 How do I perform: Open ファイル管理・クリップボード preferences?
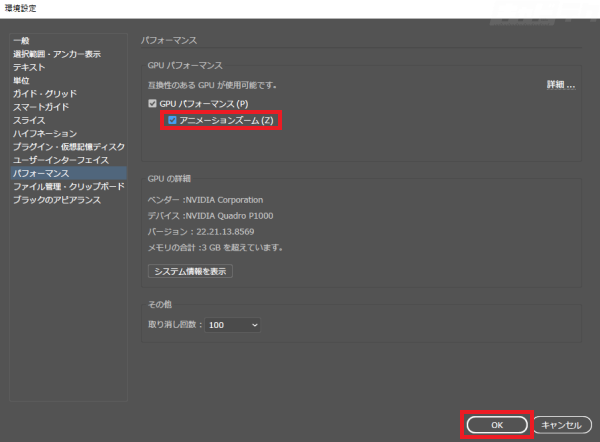point(69,186)
